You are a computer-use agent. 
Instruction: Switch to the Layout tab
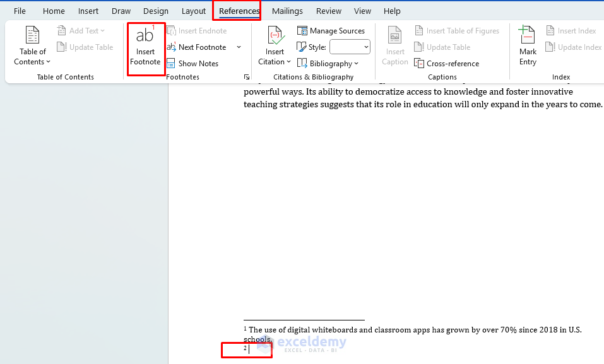coord(193,11)
